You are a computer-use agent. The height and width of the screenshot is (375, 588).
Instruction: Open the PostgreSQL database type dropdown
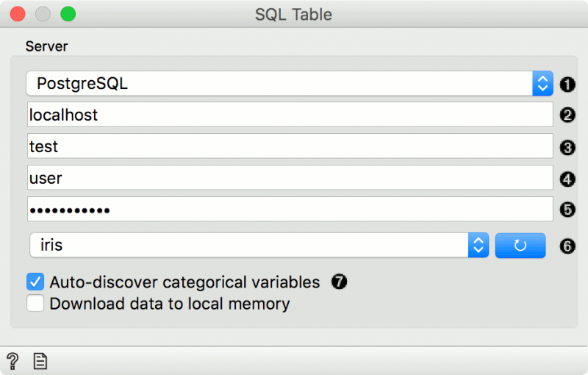tap(290, 84)
